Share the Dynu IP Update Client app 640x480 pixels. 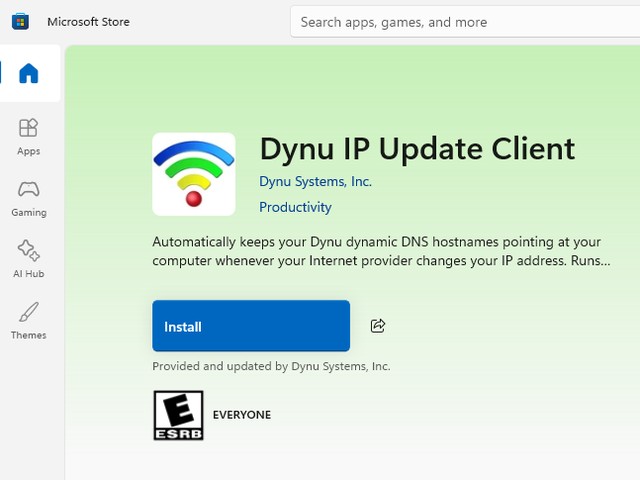coord(378,326)
